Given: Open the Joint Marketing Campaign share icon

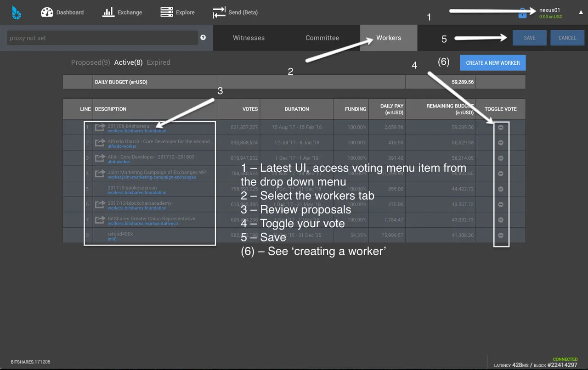Looking at the screenshot, I should pyautogui.click(x=100, y=174).
